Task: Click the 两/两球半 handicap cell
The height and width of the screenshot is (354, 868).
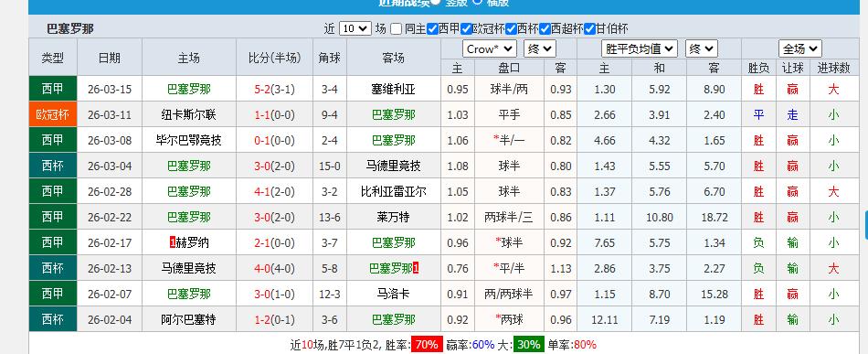Action: (x=509, y=294)
